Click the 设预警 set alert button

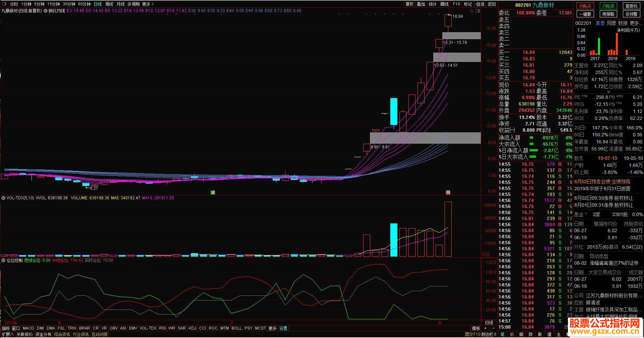click(x=631, y=14)
